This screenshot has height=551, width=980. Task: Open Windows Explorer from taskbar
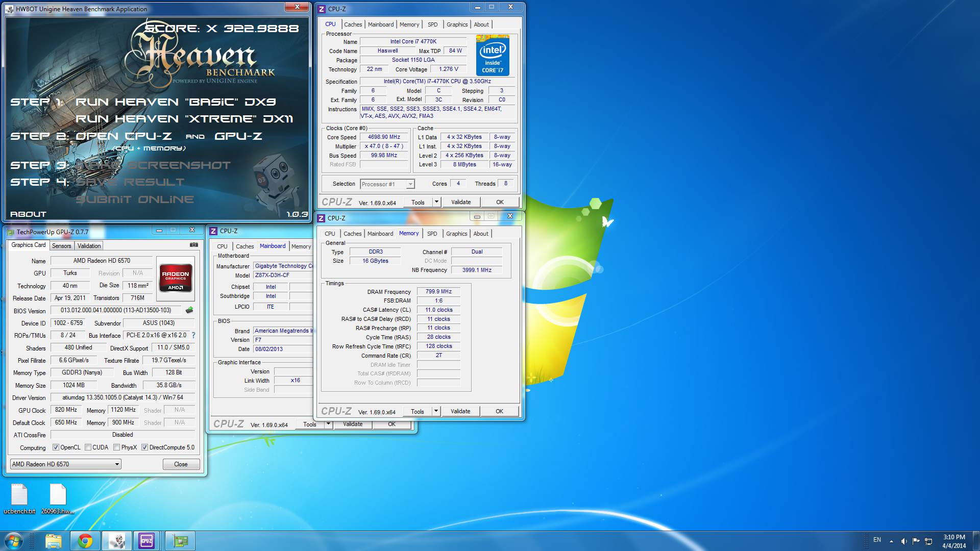click(x=53, y=541)
